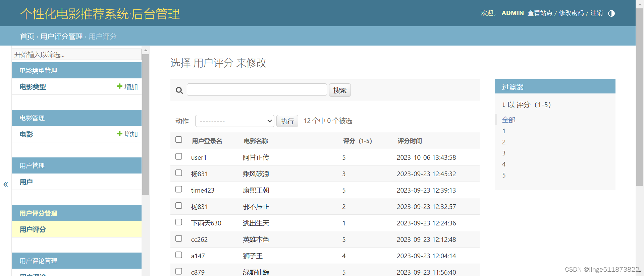The width and height of the screenshot is (644, 276).
Task: Click the sidebar filter input field
Action: click(76, 54)
